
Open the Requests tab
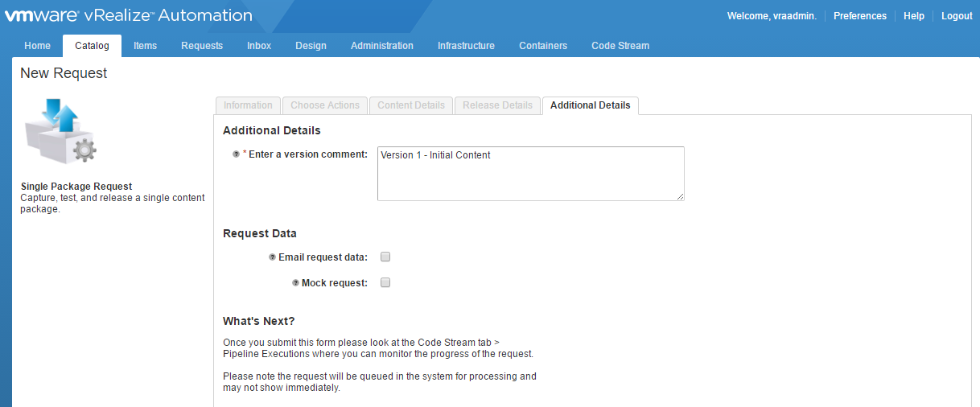pos(202,46)
